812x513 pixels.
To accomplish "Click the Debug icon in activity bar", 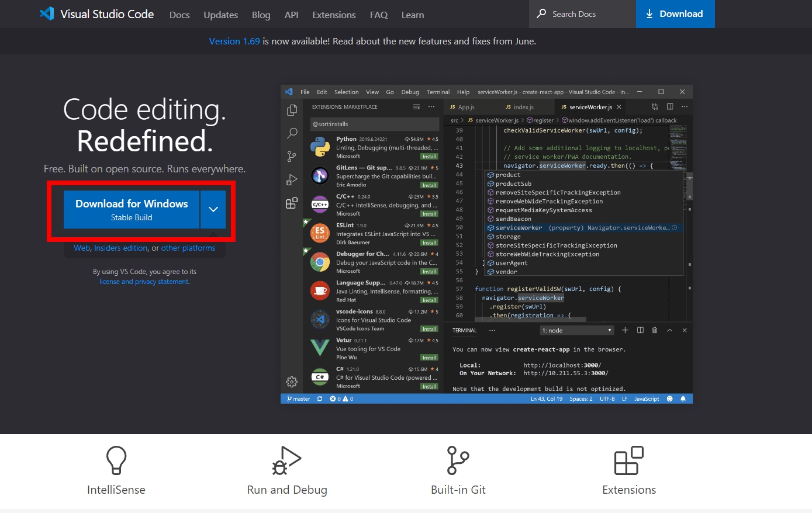I will pos(292,180).
